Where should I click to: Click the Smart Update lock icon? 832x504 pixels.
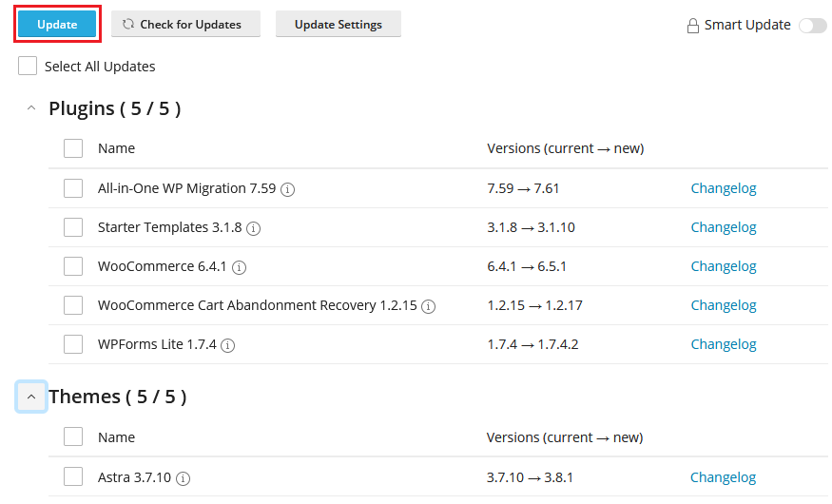click(x=692, y=26)
